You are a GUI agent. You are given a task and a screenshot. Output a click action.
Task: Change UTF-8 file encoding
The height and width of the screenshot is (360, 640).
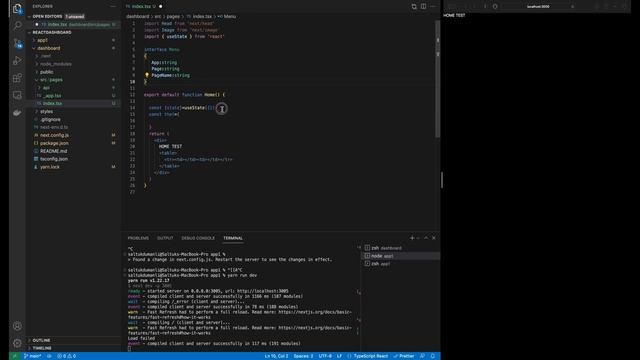tap(325, 356)
